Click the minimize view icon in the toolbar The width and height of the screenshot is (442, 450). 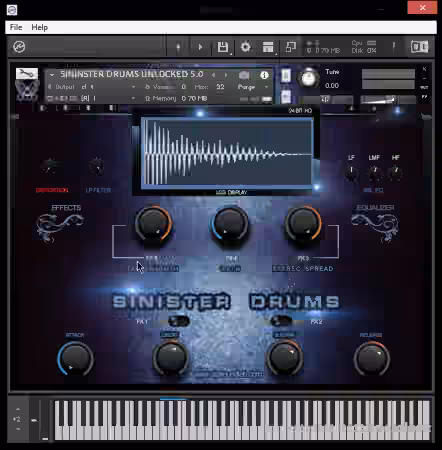291,47
